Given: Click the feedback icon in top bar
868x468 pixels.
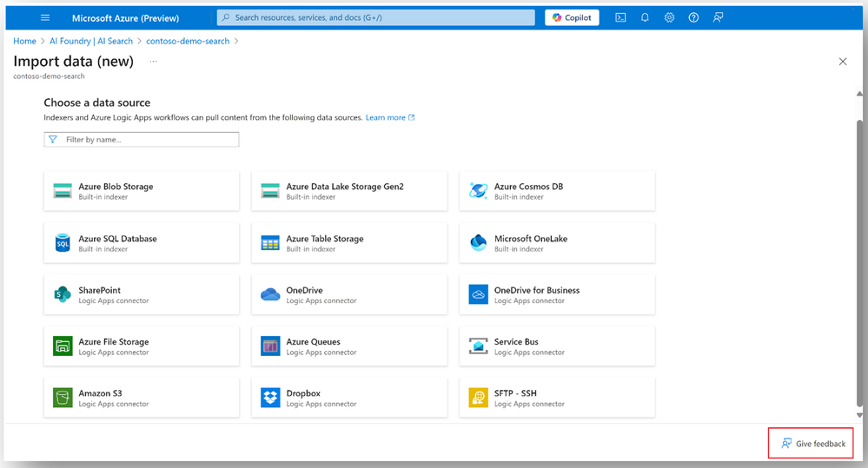Looking at the screenshot, I should 718,17.
